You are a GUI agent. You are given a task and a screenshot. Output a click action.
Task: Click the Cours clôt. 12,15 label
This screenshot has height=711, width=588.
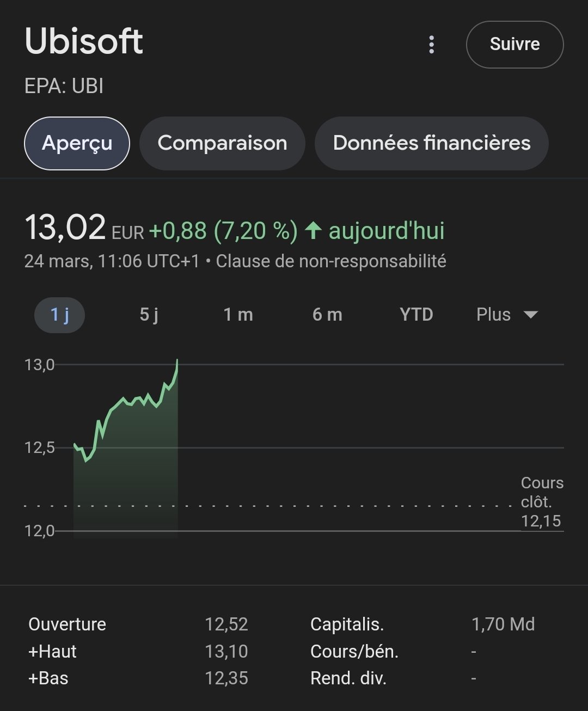(x=542, y=502)
